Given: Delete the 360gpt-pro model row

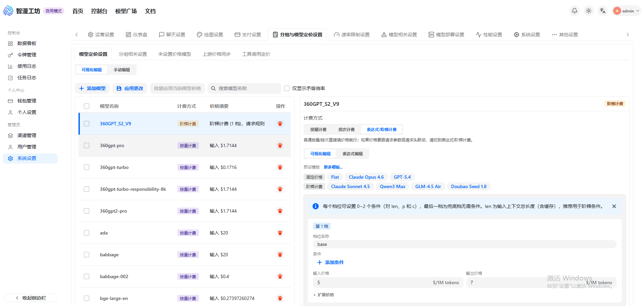Looking at the screenshot, I should (x=280, y=145).
